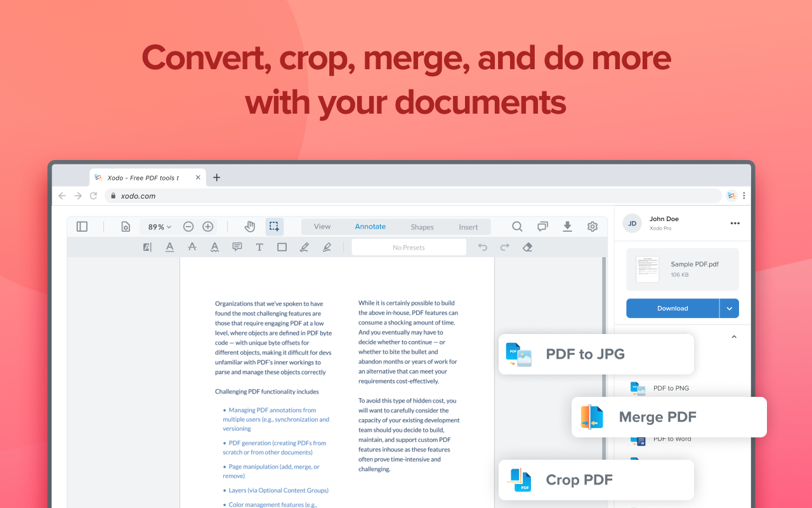Click the xodo.com address bar

[413, 196]
